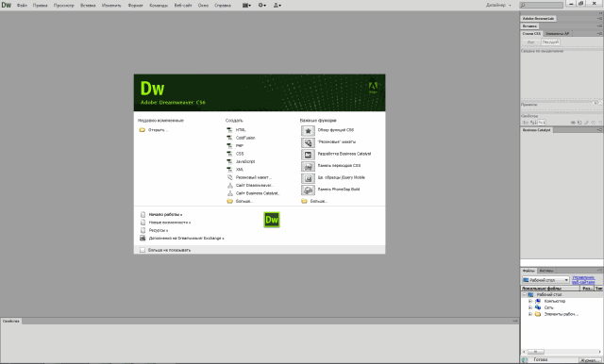Collapse the 'Рабочий стол' tree node
This screenshot has height=364, width=604.
[525, 295]
